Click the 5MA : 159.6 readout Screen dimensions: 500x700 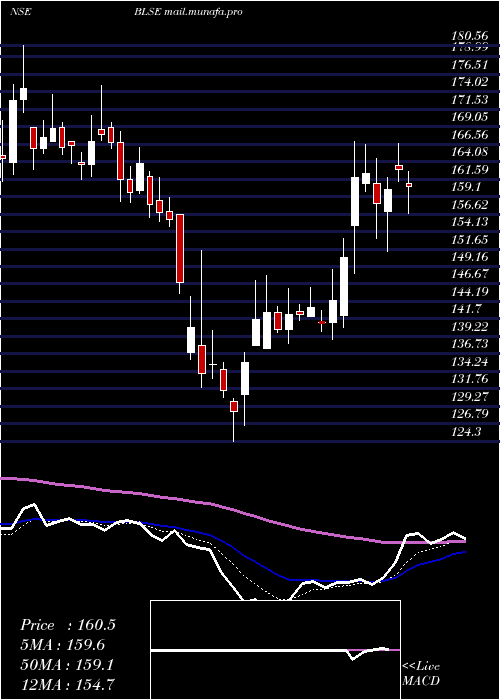pyautogui.click(x=62, y=645)
